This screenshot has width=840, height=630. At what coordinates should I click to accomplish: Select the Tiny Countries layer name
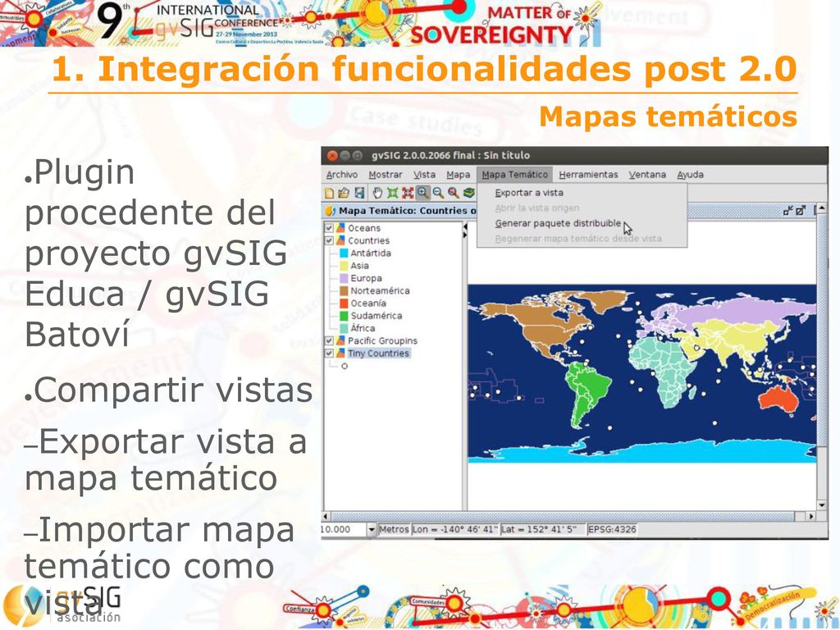[x=378, y=353]
